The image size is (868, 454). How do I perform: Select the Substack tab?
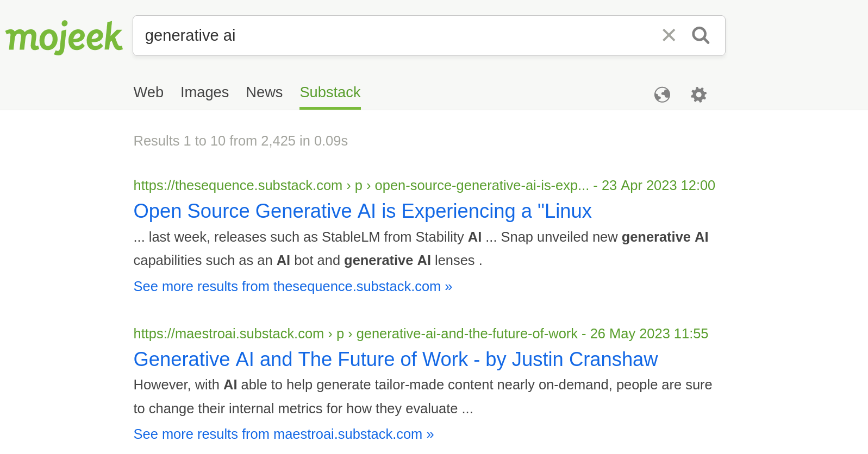click(x=330, y=92)
